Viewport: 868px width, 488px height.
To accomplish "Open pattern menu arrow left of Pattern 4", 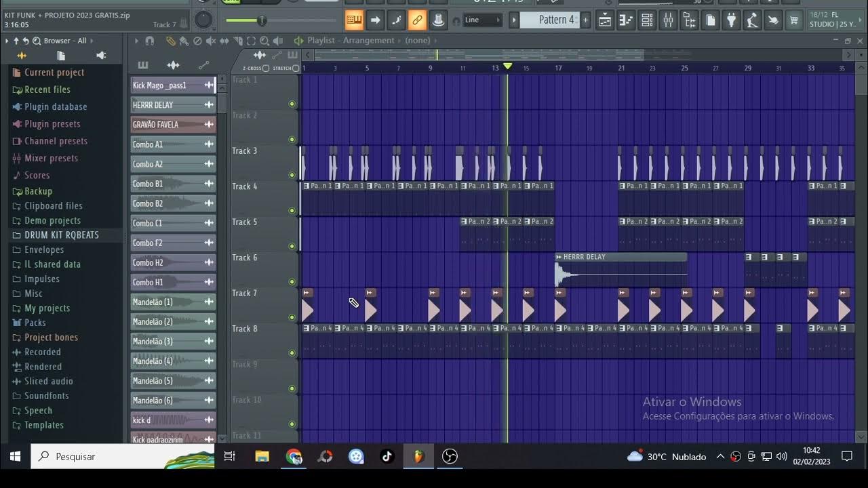I will (513, 20).
